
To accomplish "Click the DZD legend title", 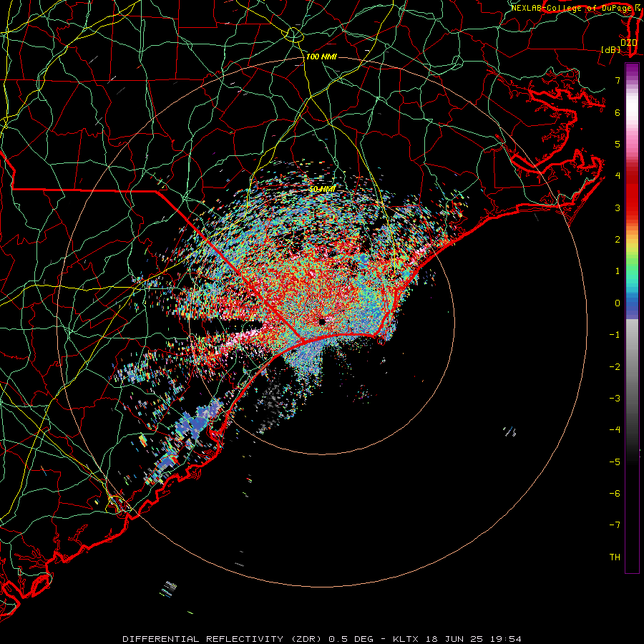I will coord(628,42).
